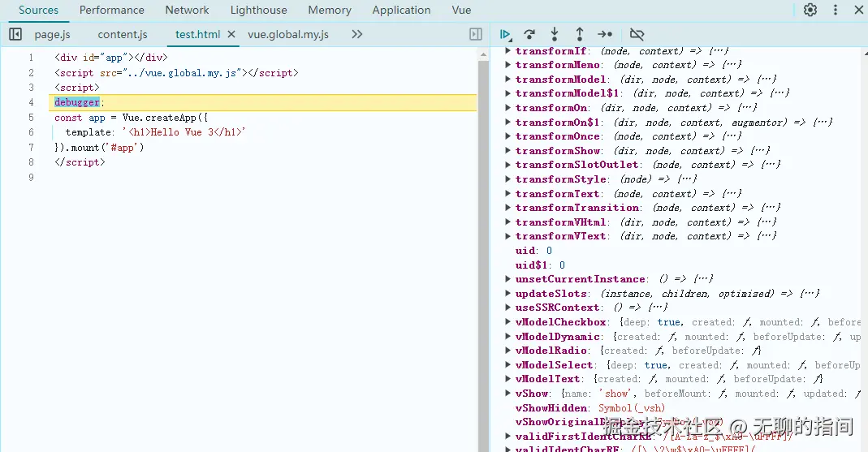Switch to the Network tab

187,11
